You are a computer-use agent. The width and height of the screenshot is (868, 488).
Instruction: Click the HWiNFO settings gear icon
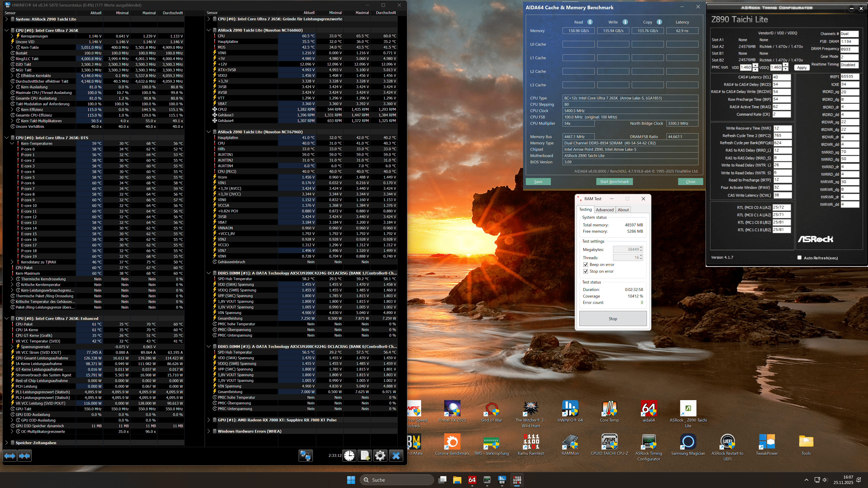[x=380, y=456]
